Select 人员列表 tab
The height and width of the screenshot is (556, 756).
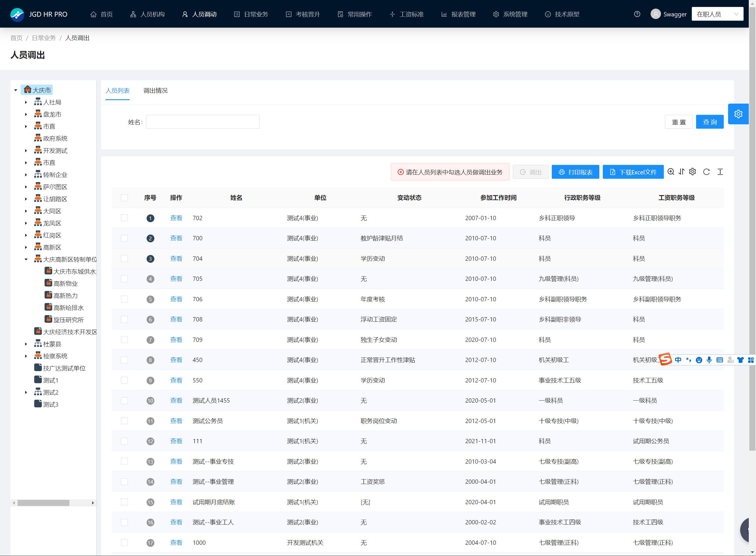click(118, 90)
